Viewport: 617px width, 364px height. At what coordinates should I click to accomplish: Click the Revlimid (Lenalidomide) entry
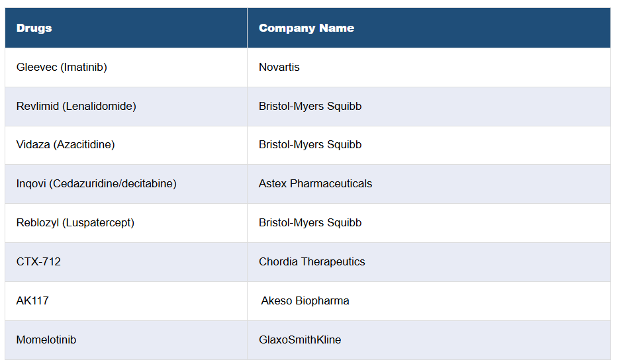76,106
